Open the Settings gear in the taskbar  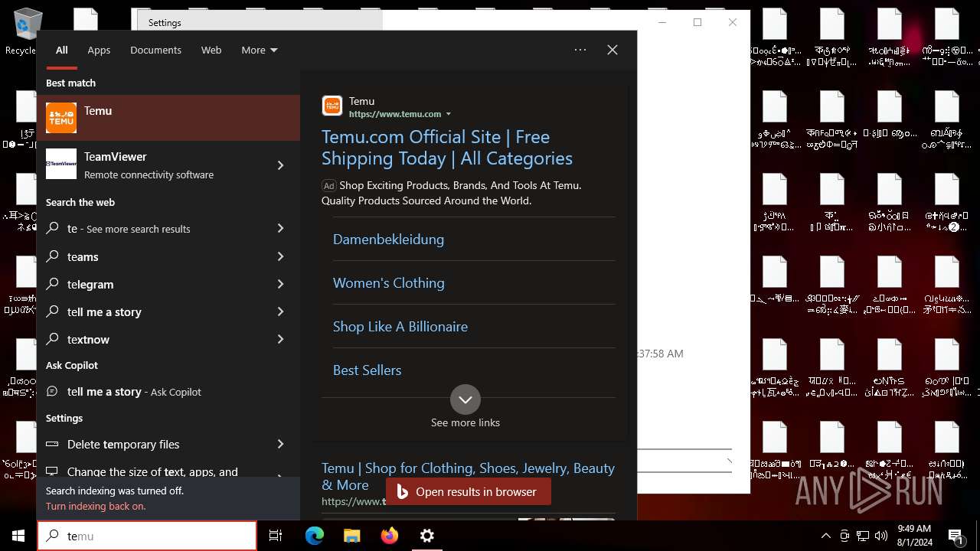tap(427, 536)
